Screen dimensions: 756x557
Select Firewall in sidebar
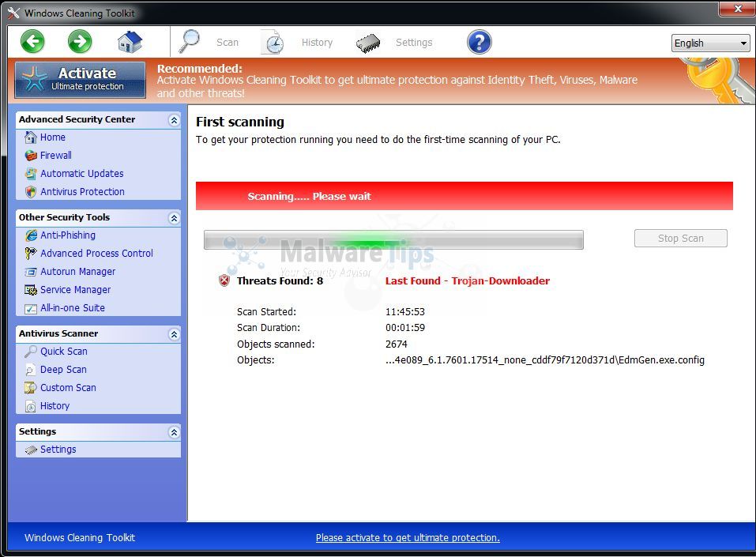point(56,156)
